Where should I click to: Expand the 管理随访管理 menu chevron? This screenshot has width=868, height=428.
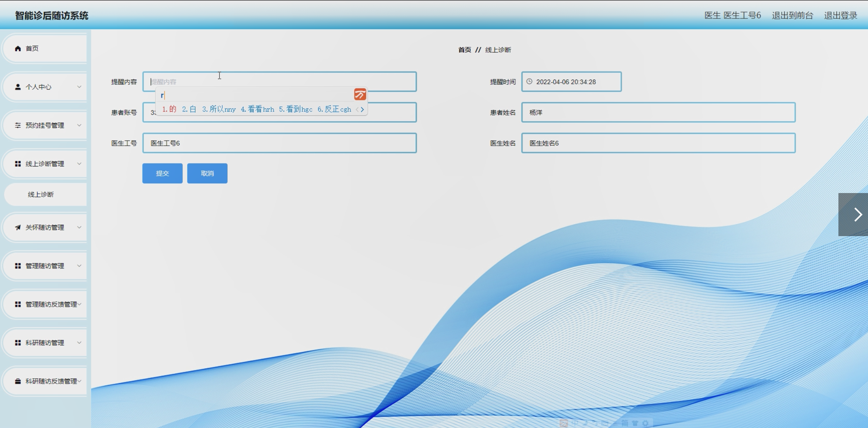(x=79, y=266)
